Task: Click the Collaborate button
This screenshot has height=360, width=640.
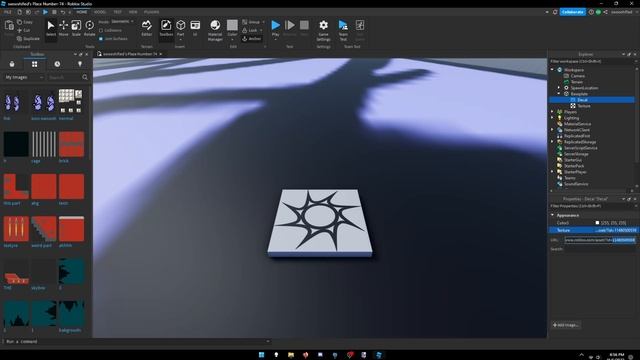Action: pyautogui.click(x=573, y=12)
